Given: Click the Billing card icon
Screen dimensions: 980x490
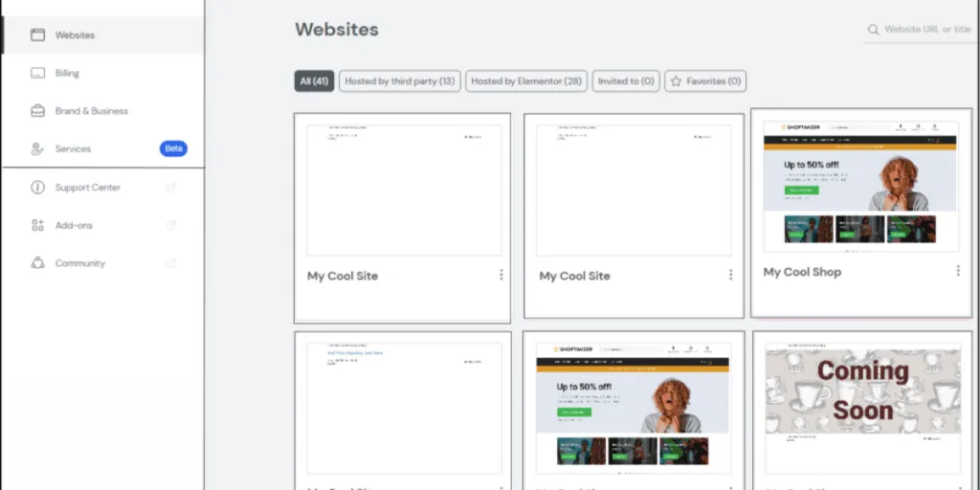Looking at the screenshot, I should click(x=38, y=74).
